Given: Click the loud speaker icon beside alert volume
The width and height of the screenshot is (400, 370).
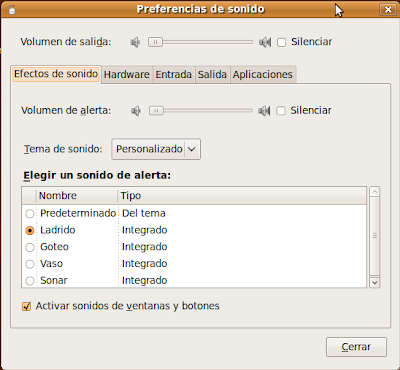Looking at the screenshot, I should pos(264,111).
